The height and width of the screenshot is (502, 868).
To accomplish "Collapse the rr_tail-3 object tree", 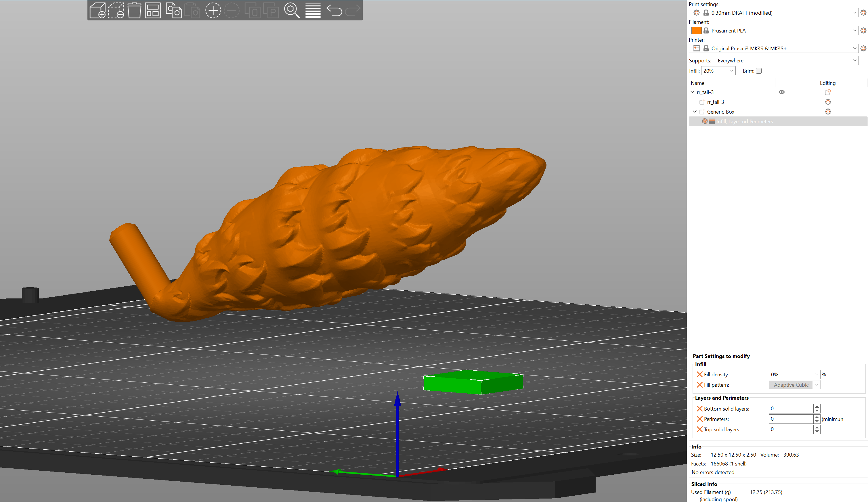I will (x=692, y=92).
